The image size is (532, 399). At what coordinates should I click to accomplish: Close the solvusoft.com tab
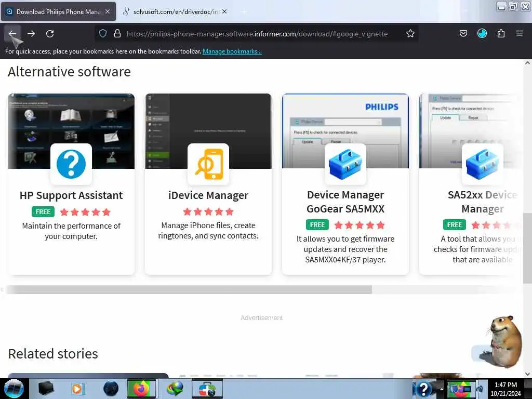pyautogui.click(x=224, y=11)
